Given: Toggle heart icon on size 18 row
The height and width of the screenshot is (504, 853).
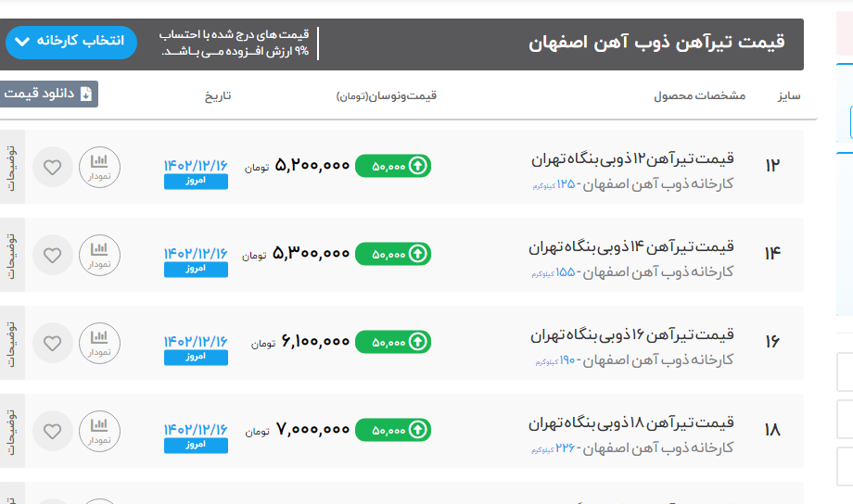Looking at the screenshot, I should click(53, 431).
